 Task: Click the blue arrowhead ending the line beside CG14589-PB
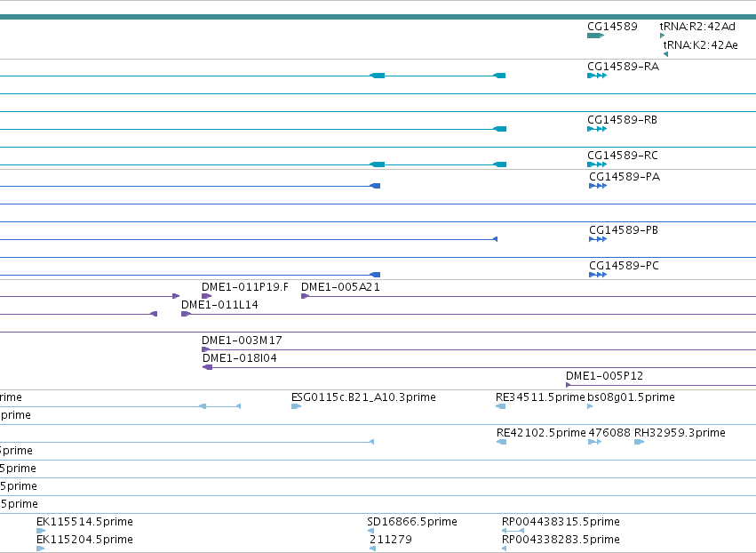tap(495, 239)
